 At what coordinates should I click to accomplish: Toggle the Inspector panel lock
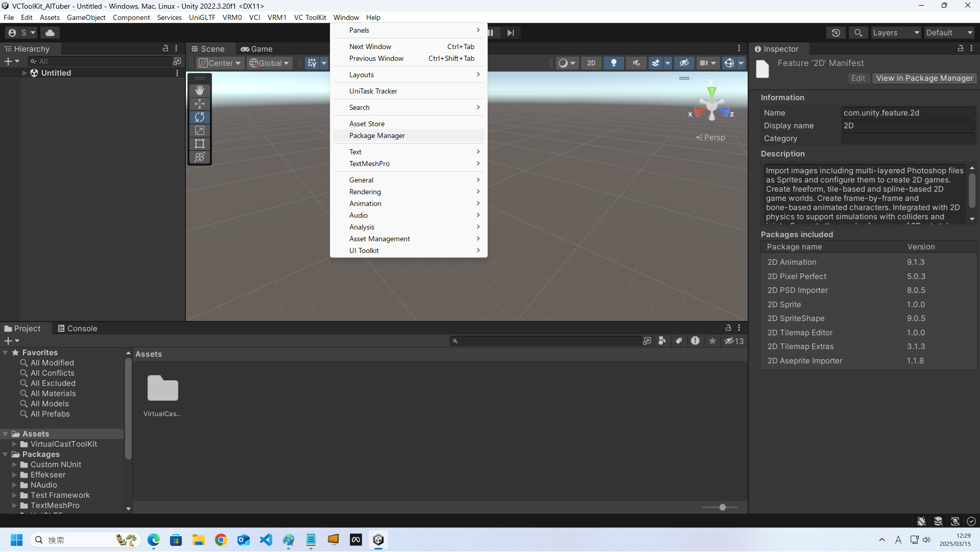click(x=961, y=49)
